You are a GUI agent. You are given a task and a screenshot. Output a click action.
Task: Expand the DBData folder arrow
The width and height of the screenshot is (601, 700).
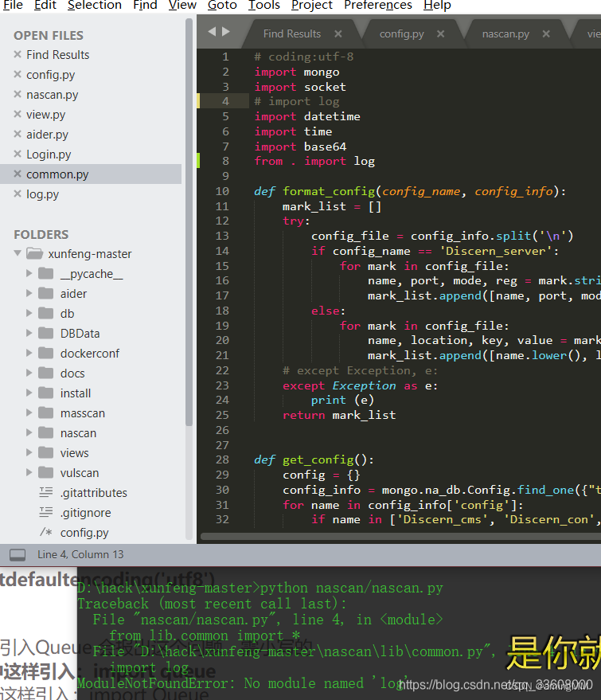29,333
